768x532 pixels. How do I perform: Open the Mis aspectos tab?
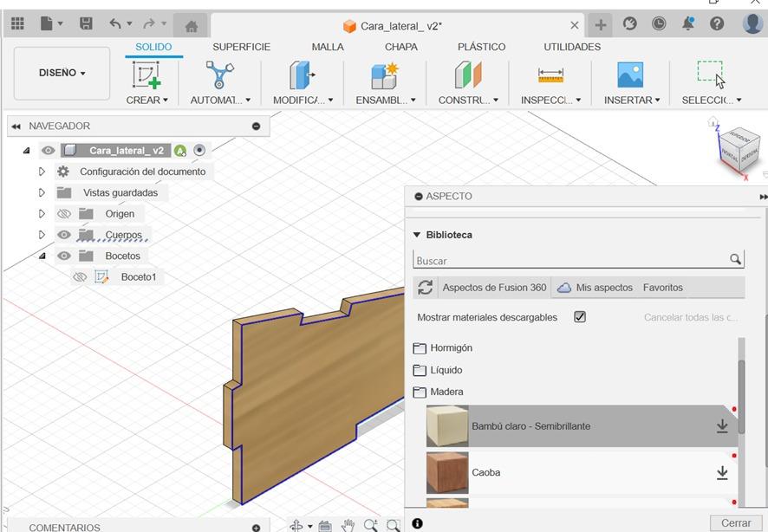click(603, 288)
